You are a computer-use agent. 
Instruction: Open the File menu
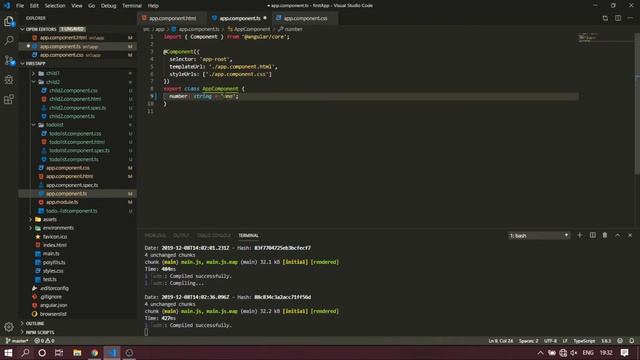pos(20,6)
